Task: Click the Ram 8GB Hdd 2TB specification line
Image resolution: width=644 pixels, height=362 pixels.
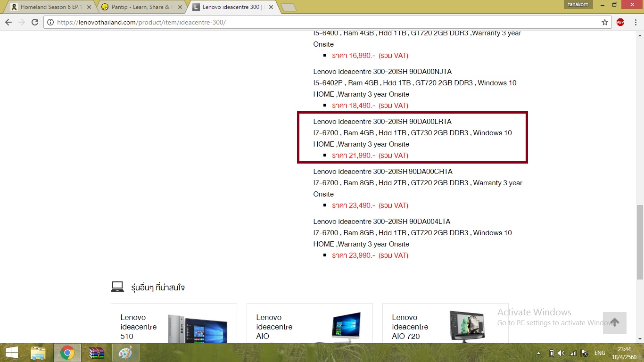Action: [x=418, y=183]
